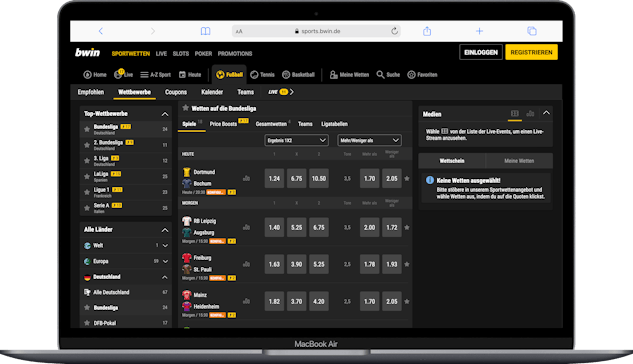Collapse Alle Länder section

click(x=165, y=230)
